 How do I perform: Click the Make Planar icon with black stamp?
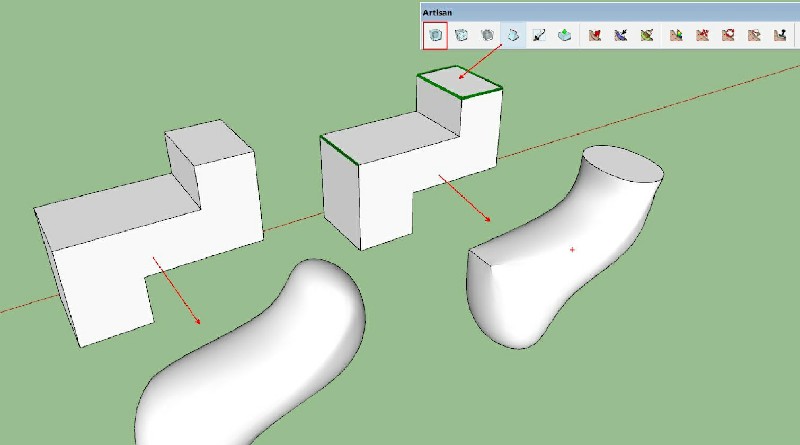click(x=780, y=35)
